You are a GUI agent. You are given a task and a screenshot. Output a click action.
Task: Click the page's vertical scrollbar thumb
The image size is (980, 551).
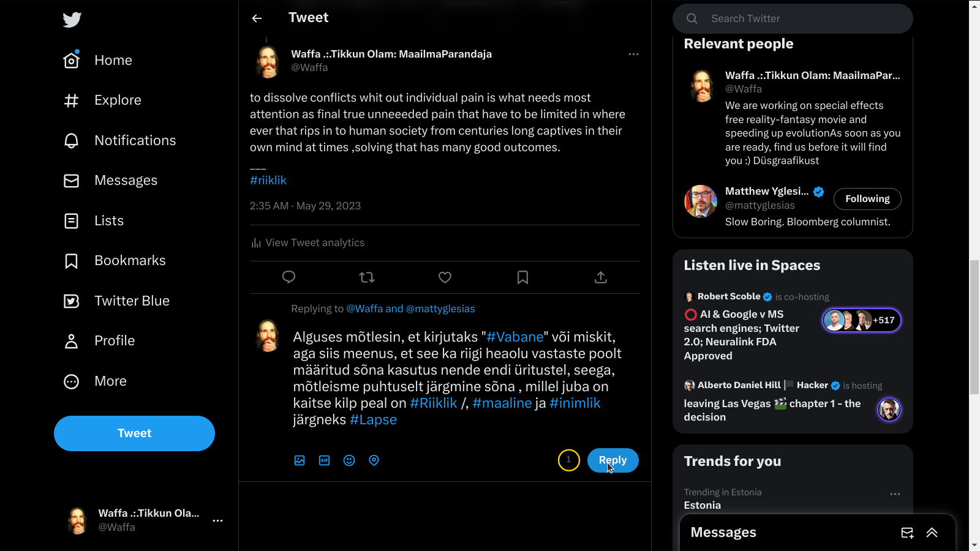974,328
